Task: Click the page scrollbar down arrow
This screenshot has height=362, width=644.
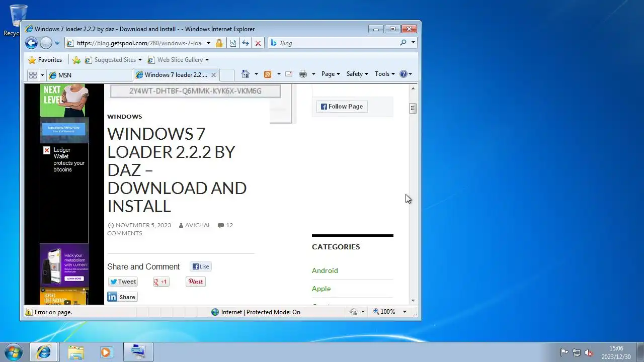Action: [413, 301]
